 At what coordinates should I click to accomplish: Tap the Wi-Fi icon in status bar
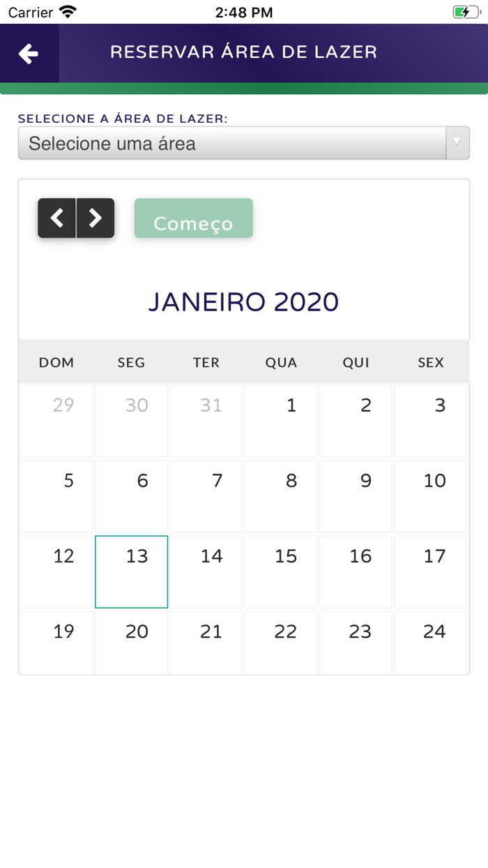(x=68, y=12)
